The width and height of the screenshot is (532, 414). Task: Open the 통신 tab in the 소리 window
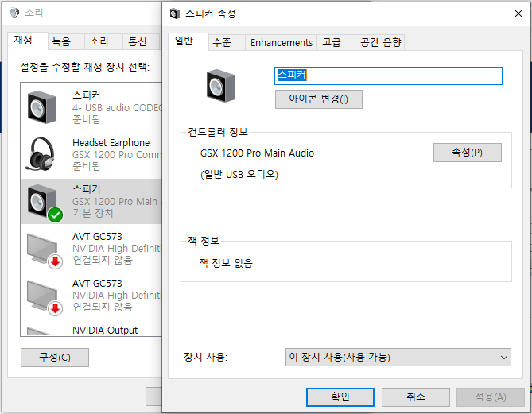[141, 41]
